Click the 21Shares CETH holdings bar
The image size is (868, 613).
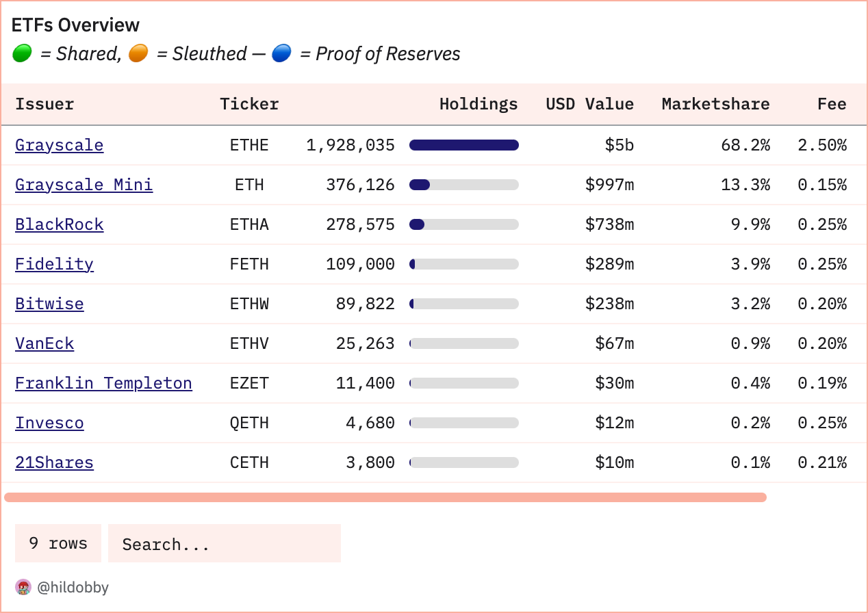point(464,462)
